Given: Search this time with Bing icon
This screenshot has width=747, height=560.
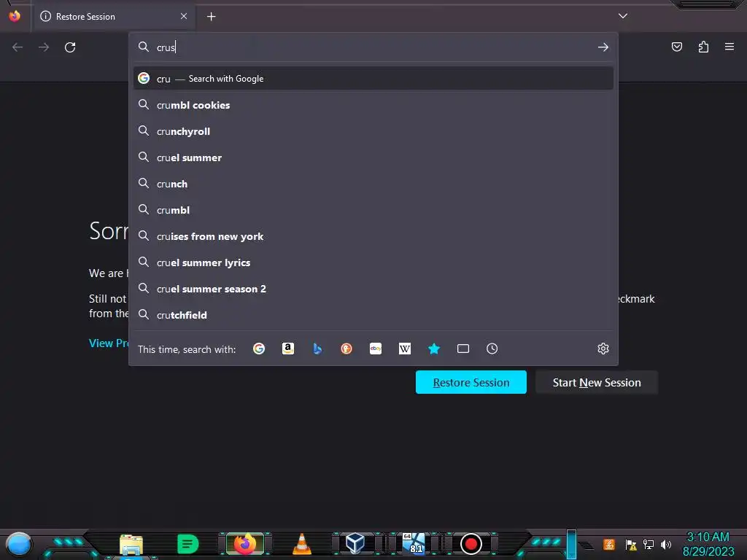Looking at the screenshot, I should [x=317, y=349].
